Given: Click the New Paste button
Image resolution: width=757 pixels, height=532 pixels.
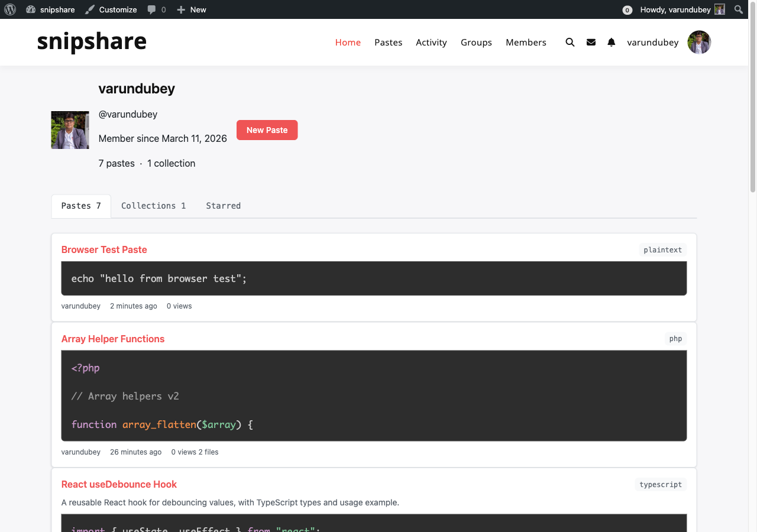Looking at the screenshot, I should click(267, 130).
